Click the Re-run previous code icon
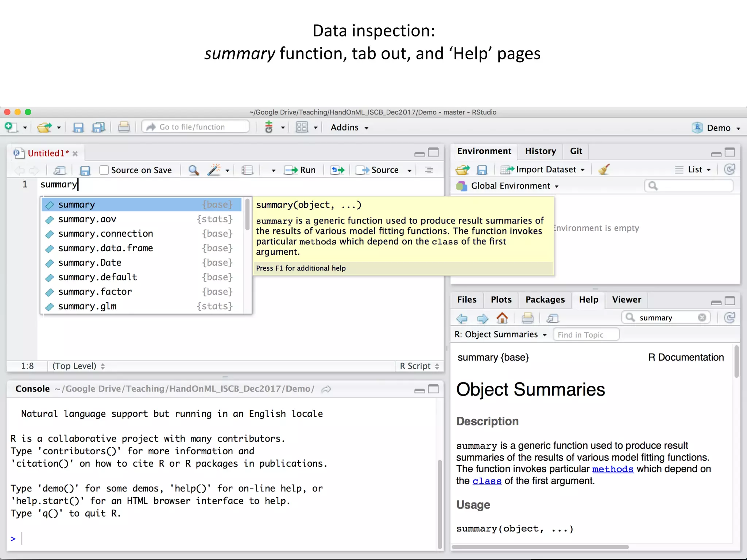Screen dimensions: 747x560 click(338, 170)
